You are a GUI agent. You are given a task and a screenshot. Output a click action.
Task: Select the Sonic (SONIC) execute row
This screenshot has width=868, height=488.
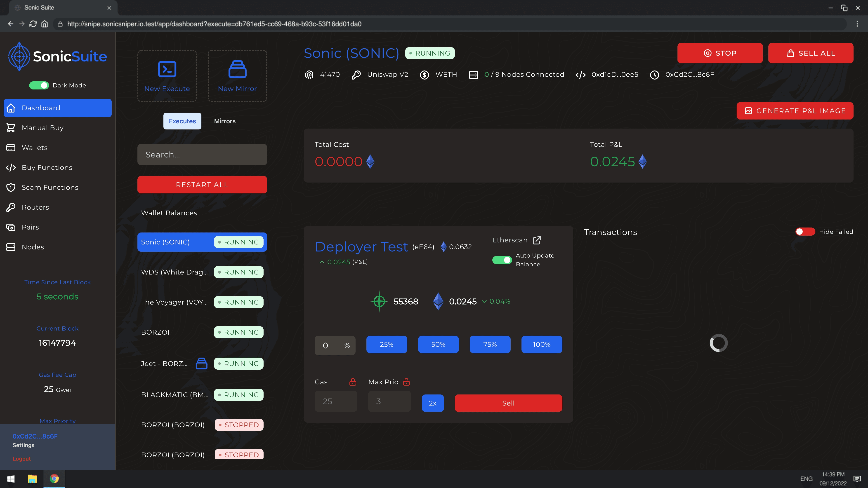[202, 242]
